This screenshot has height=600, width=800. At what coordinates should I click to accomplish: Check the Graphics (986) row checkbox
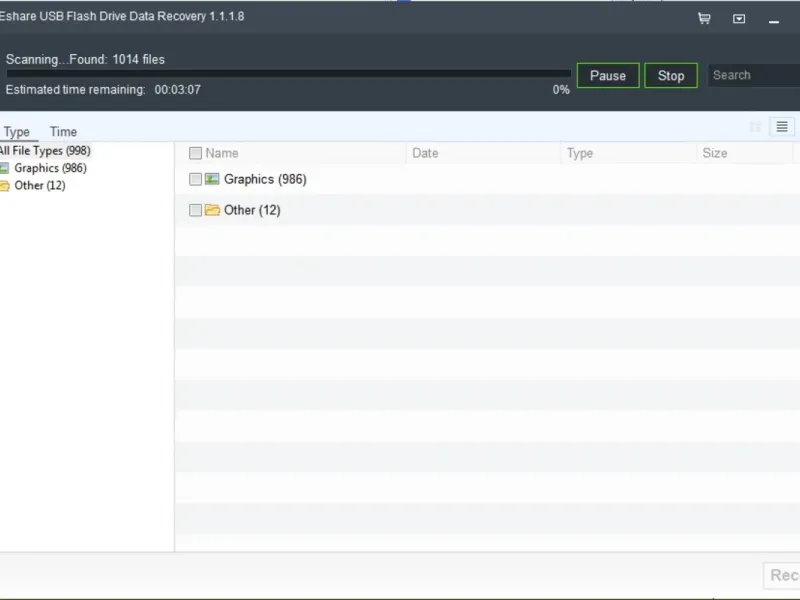click(x=195, y=179)
